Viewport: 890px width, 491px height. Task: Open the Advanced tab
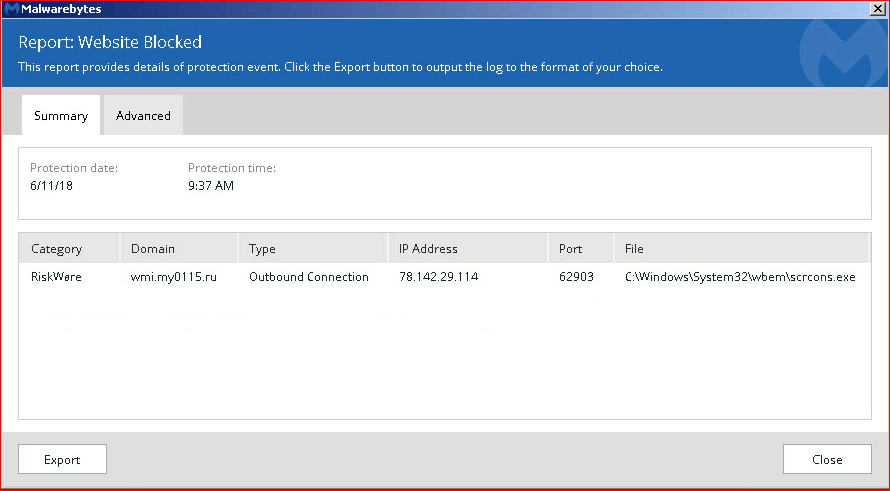click(143, 115)
